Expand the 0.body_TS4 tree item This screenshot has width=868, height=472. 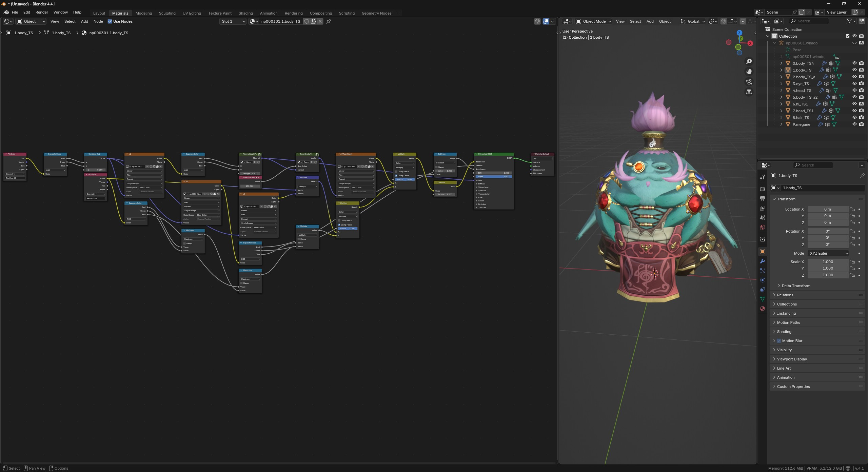click(x=782, y=63)
